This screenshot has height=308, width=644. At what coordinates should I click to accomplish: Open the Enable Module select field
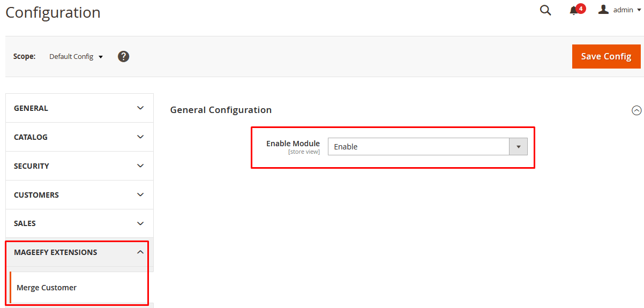click(x=418, y=147)
